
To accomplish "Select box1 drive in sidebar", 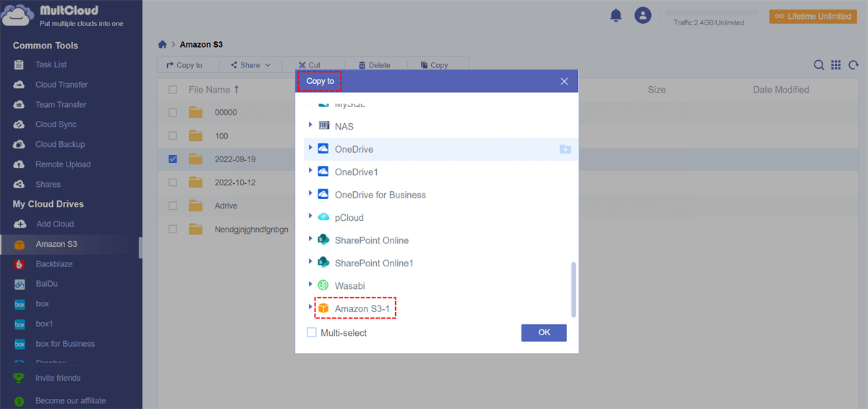I will coord(44,324).
